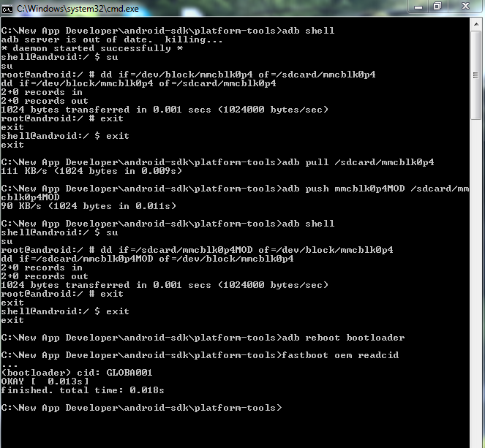This screenshot has width=485, height=448.
Task: Click the '* daemon started successfully *' line
Action: pos(92,48)
